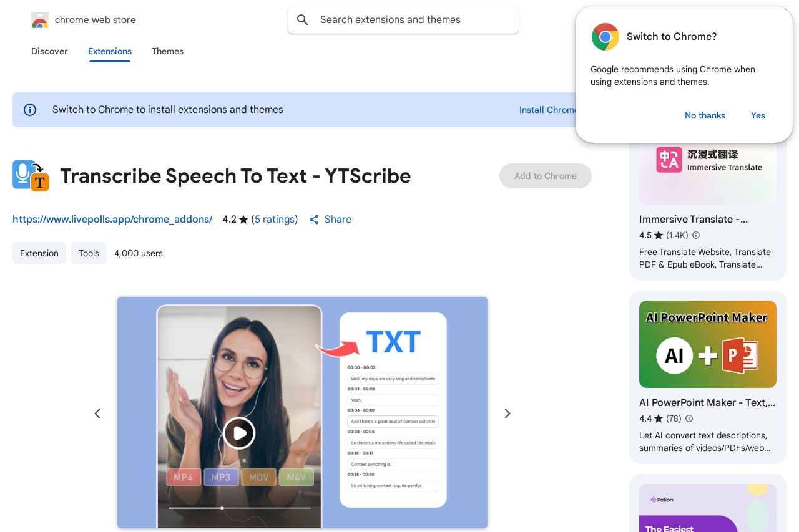Open the Extensions tab
Screen dimensions: 799x532
110,51
